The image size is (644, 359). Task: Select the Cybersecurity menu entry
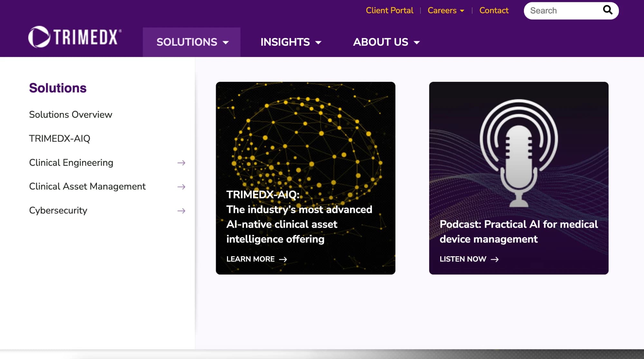(58, 211)
